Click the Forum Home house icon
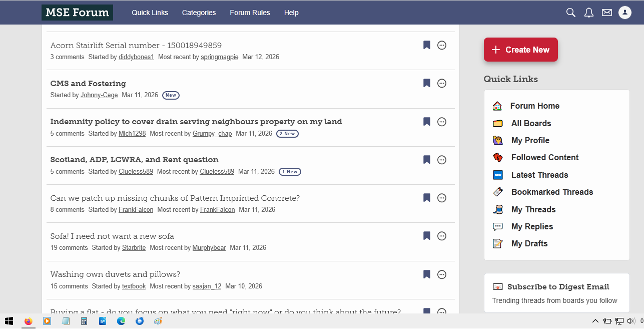The height and width of the screenshot is (336, 644). [x=497, y=106]
